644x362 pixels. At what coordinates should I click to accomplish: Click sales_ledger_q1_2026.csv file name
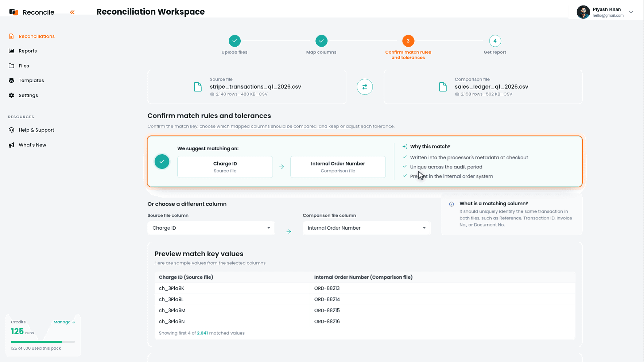click(x=491, y=87)
